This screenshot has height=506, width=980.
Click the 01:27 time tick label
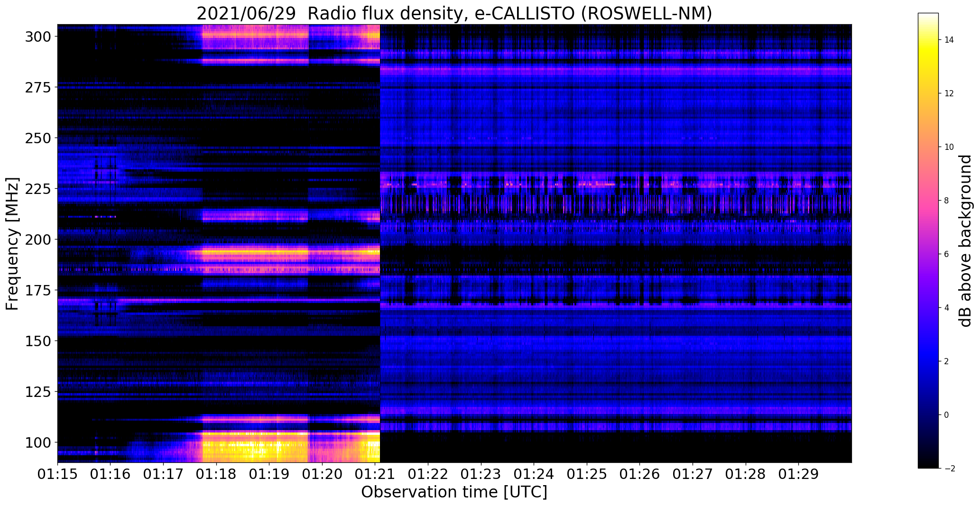pyautogui.click(x=693, y=475)
